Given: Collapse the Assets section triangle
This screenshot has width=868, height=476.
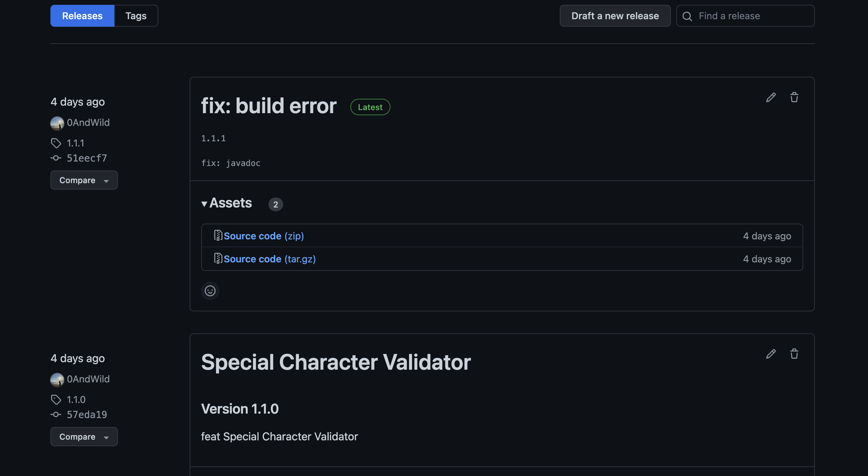Looking at the screenshot, I should pos(204,204).
